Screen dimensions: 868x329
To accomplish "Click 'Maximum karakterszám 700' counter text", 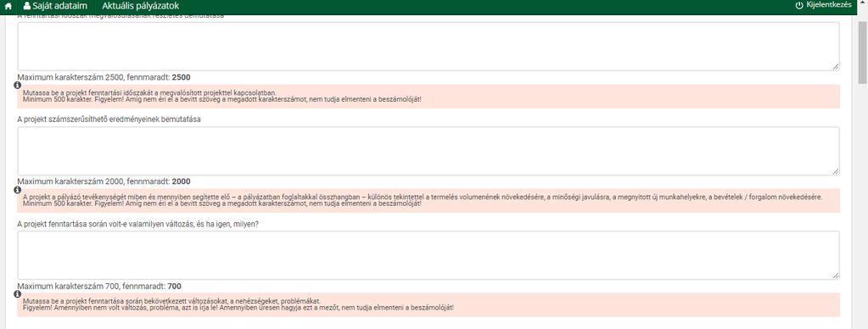I will pos(99,287).
